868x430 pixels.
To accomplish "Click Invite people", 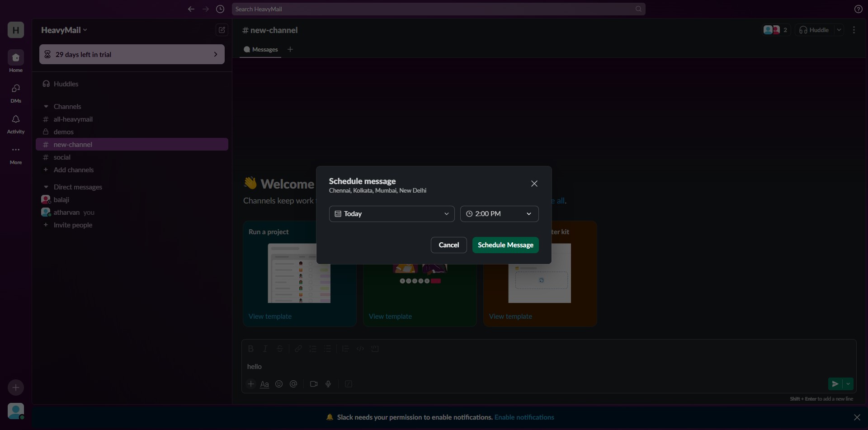I will [x=132, y=225].
